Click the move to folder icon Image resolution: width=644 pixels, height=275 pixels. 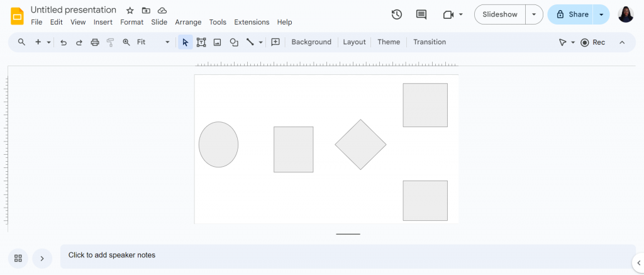tap(146, 11)
